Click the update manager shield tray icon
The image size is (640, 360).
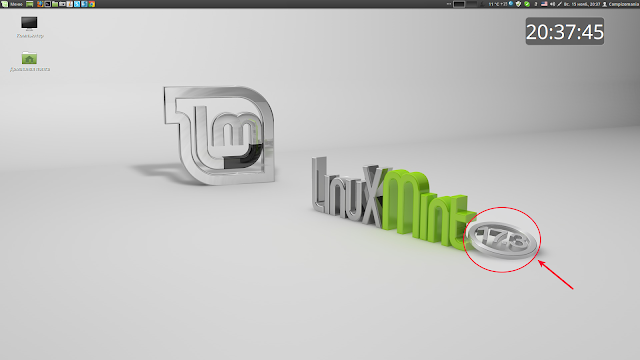click(518, 4)
